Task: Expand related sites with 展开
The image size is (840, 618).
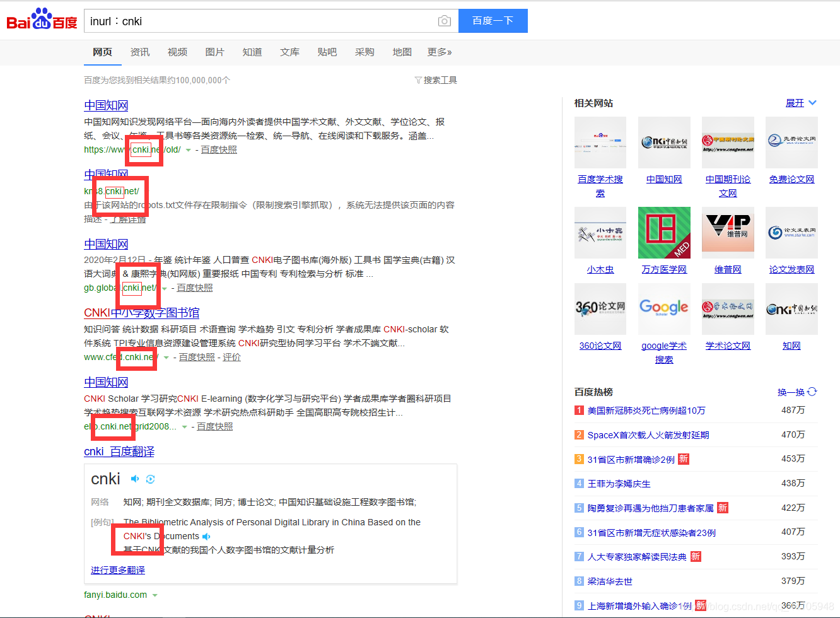Action: click(801, 103)
